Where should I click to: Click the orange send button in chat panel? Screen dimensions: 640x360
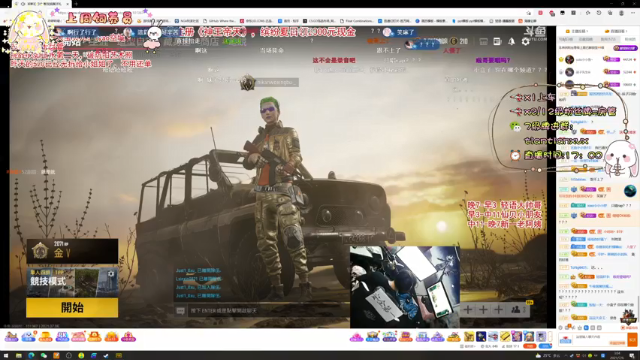(x=632, y=339)
